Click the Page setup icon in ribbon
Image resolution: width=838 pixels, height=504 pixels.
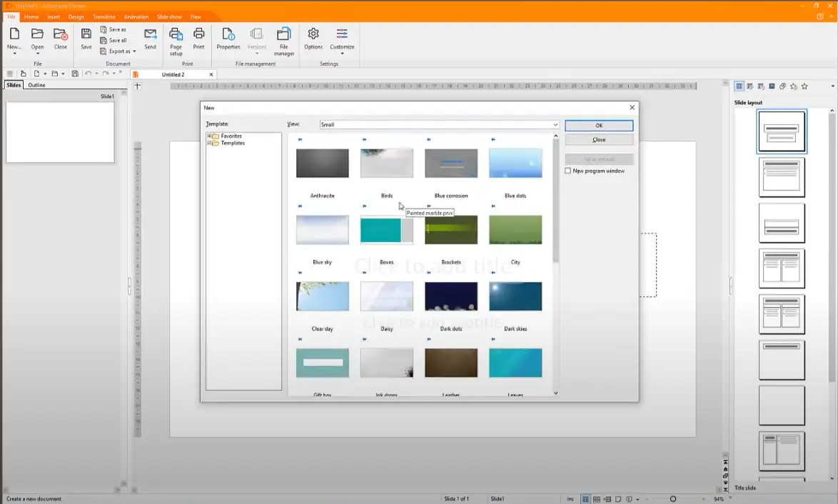tap(176, 34)
